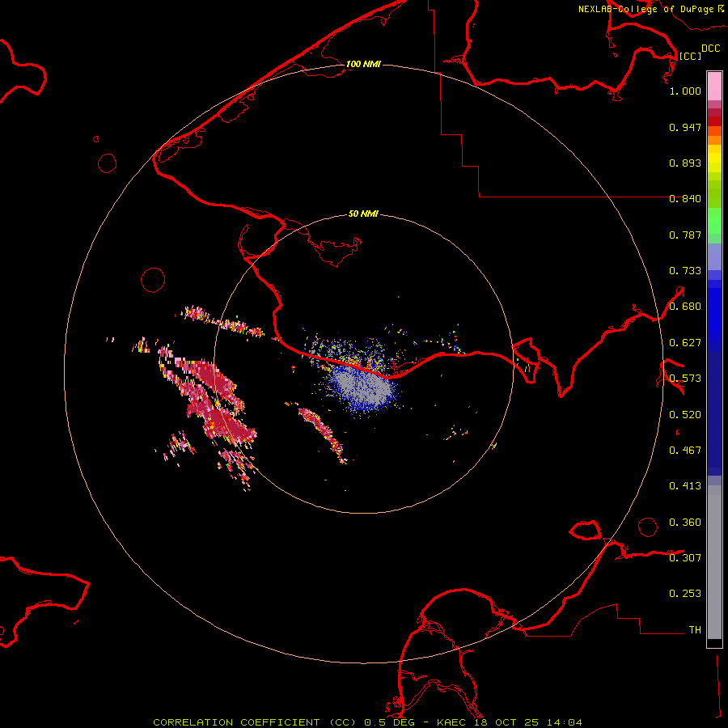728x728 pixels.
Task: Click the 0.360 color scale label
Action: pyautogui.click(x=685, y=523)
